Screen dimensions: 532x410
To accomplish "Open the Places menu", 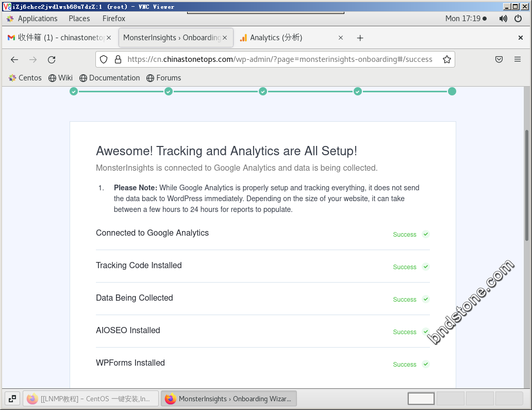I will point(79,19).
